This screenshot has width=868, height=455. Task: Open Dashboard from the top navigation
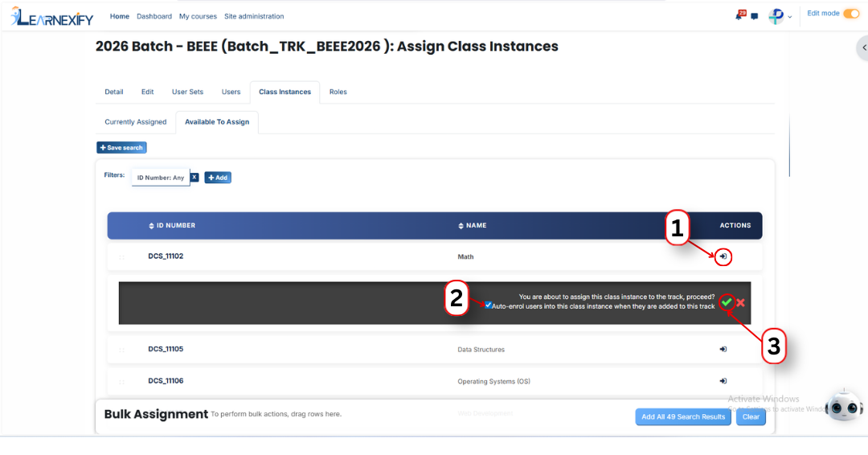coord(154,17)
